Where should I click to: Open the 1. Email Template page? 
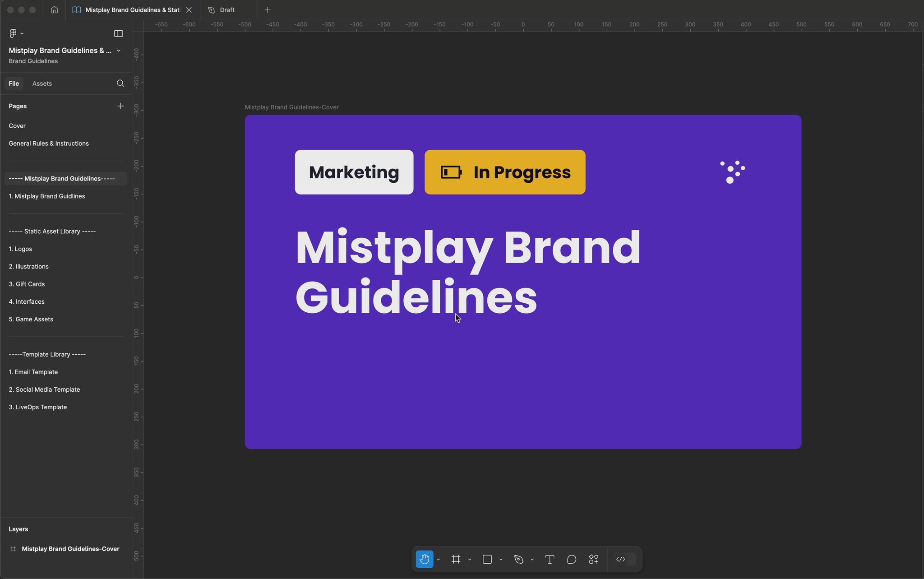click(x=66, y=372)
